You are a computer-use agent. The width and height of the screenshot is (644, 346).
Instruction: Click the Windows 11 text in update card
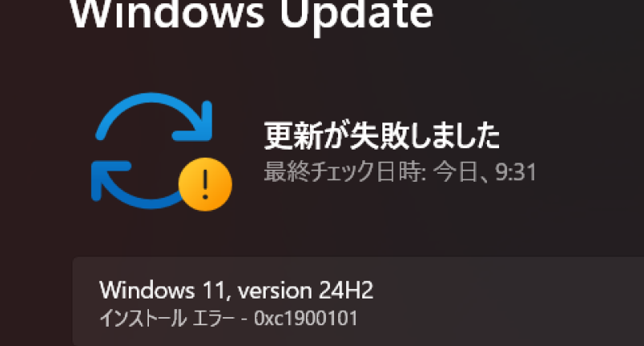(163, 290)
